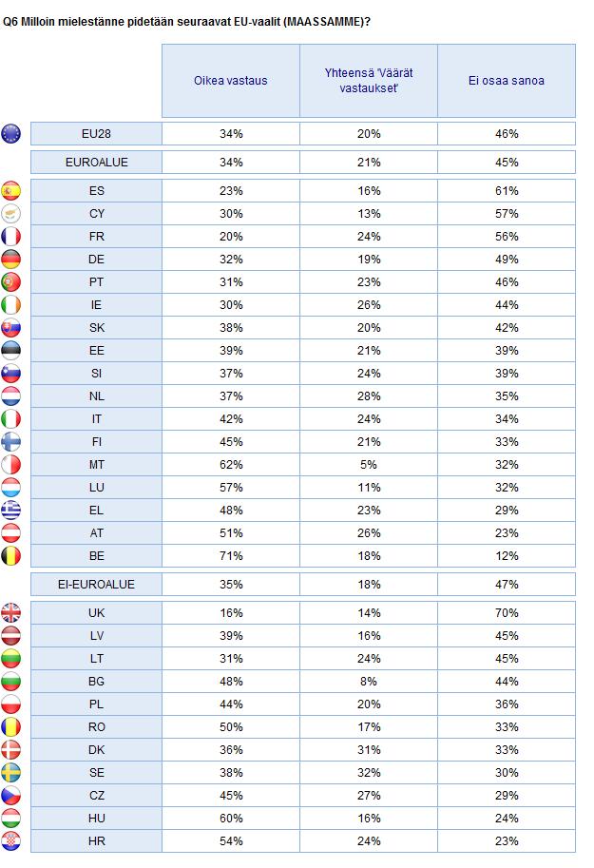Click the Greece flag next to EL
594x868 pixels.
pos(11,510)
